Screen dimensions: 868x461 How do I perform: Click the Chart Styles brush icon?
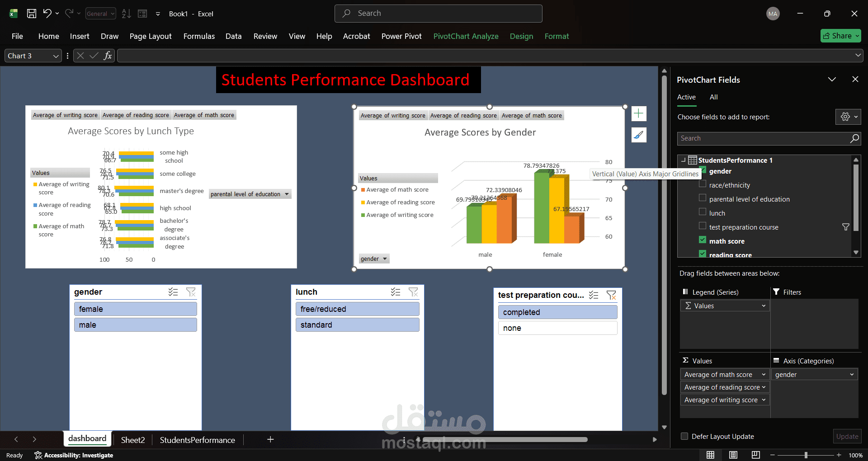[x=639, y=135]
